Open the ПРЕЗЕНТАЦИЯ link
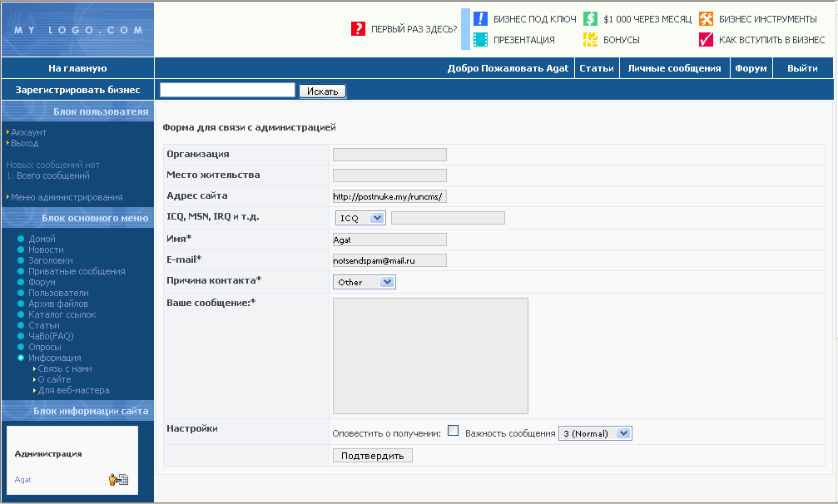The image size is (838, 504). 523,40
